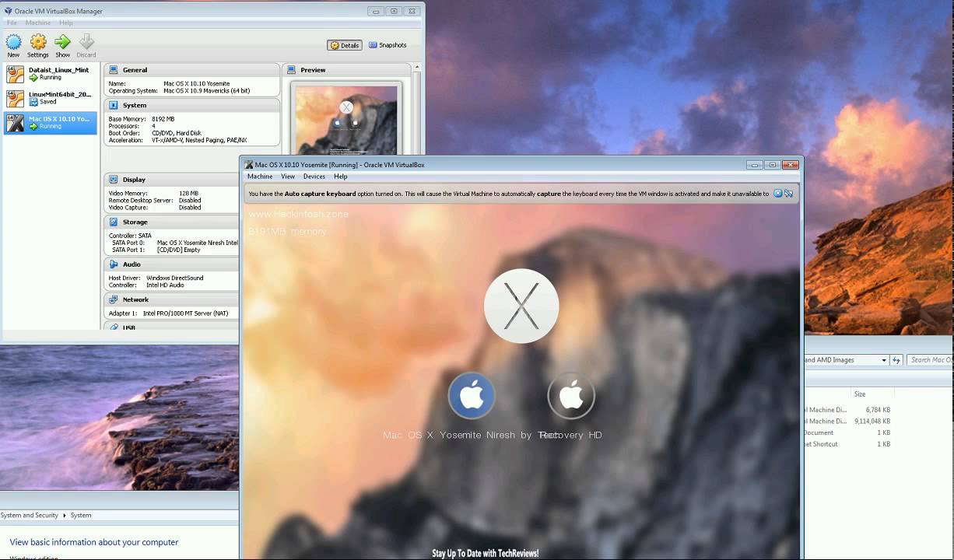
Task: Click the New VM toolbar icon
Action: coord(13,45)
